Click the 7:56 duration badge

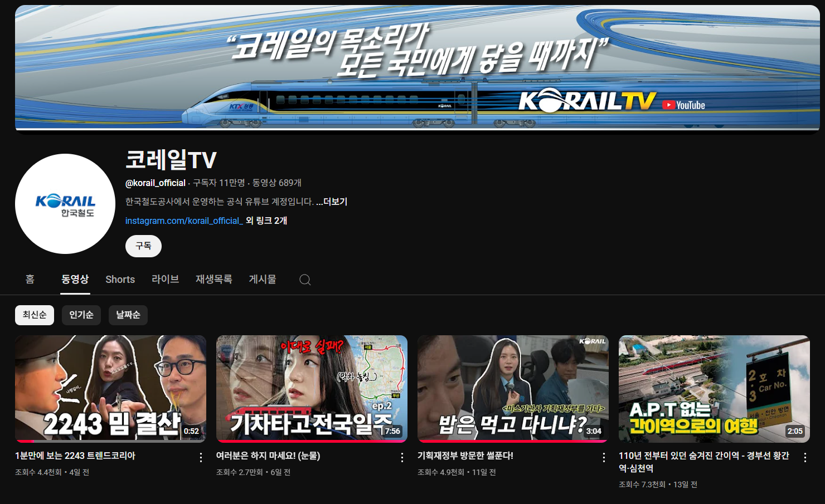pos(392,431)
